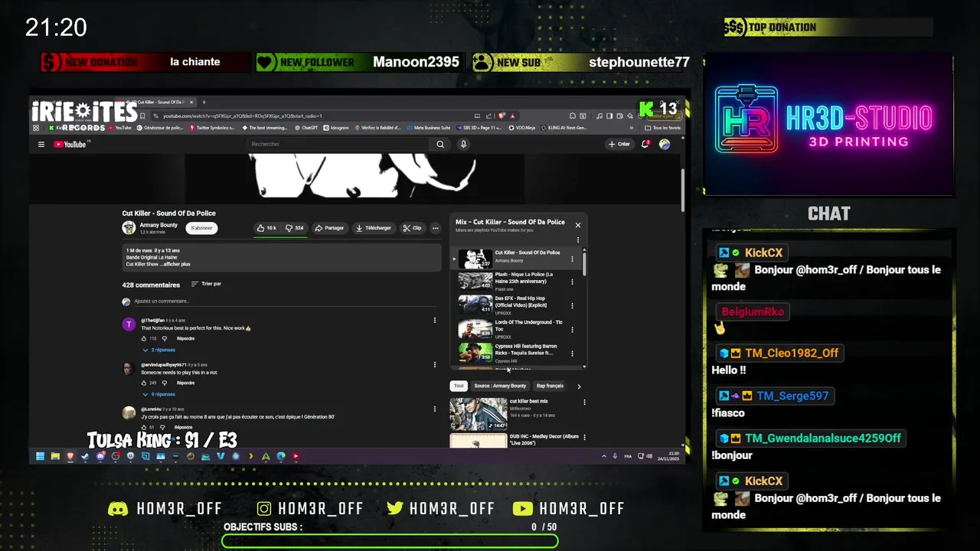Screen dimensions: 980x551
Task: Subscribe with the S'abonner button
Action: tap(202, 228)
